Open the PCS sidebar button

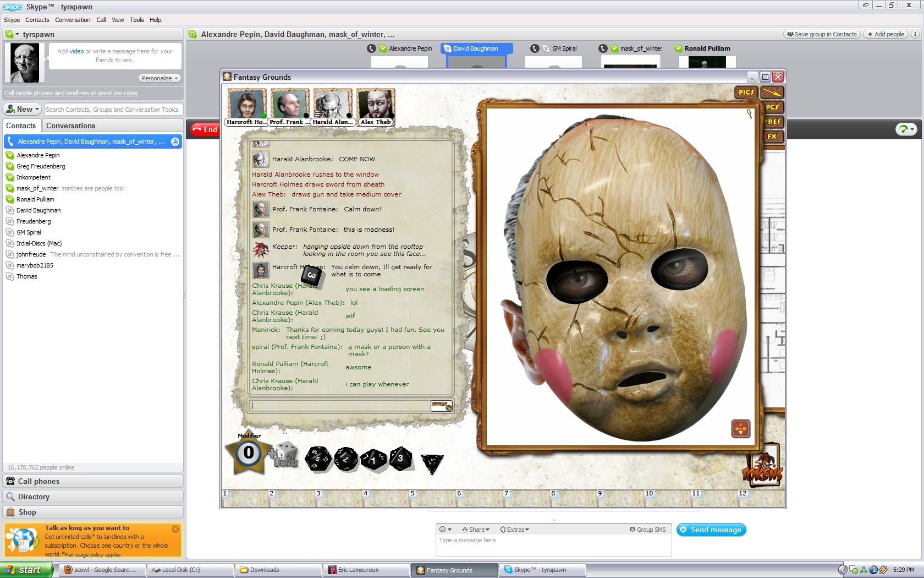coord(772,107)
